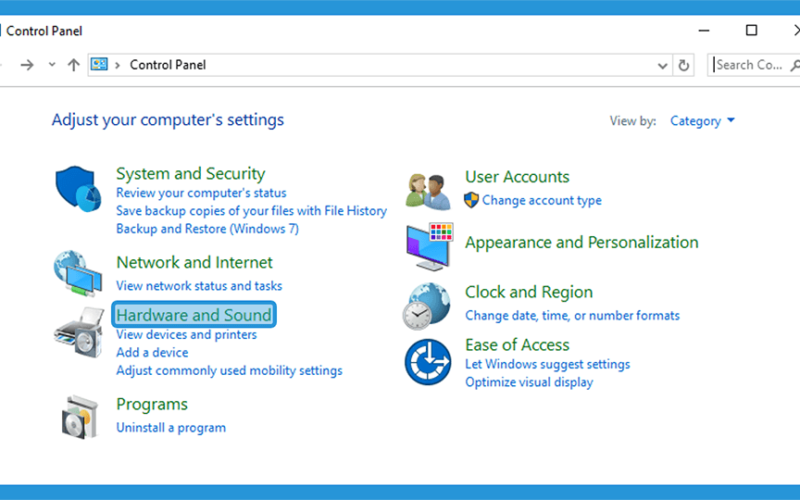Click the Network and Internet globe icon
800x500 pixels.
point(78,273)
